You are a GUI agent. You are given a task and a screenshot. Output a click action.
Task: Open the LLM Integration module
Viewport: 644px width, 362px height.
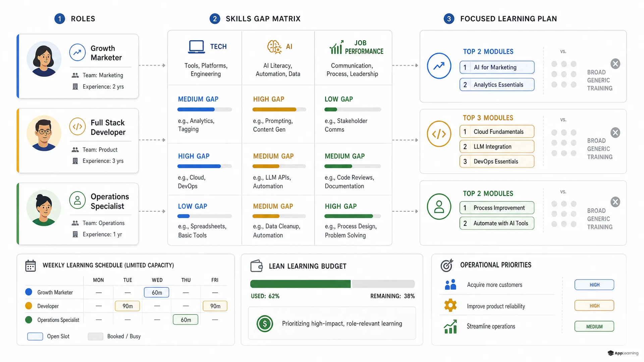pyautogui.click(x=497, y=146)
